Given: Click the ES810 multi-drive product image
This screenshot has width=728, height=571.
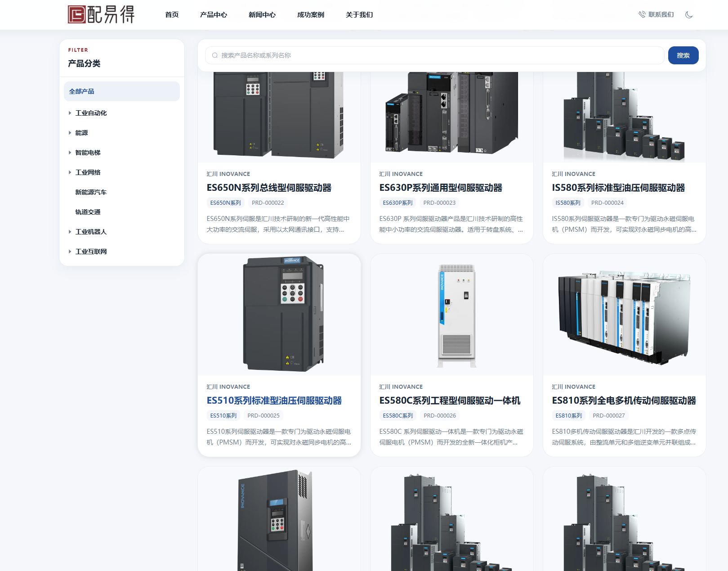Looking at the screenshot, I should pyautogui.click(x=625, y=315).
